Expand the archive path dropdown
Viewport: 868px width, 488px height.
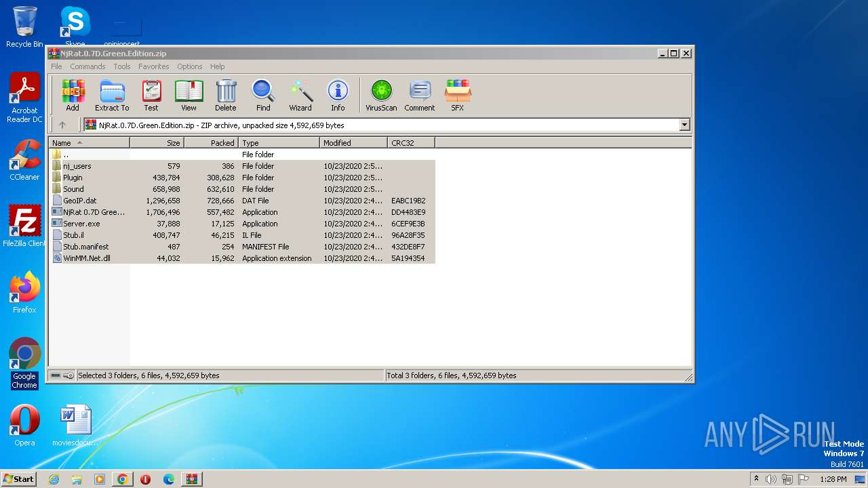(x=684, y=125)
